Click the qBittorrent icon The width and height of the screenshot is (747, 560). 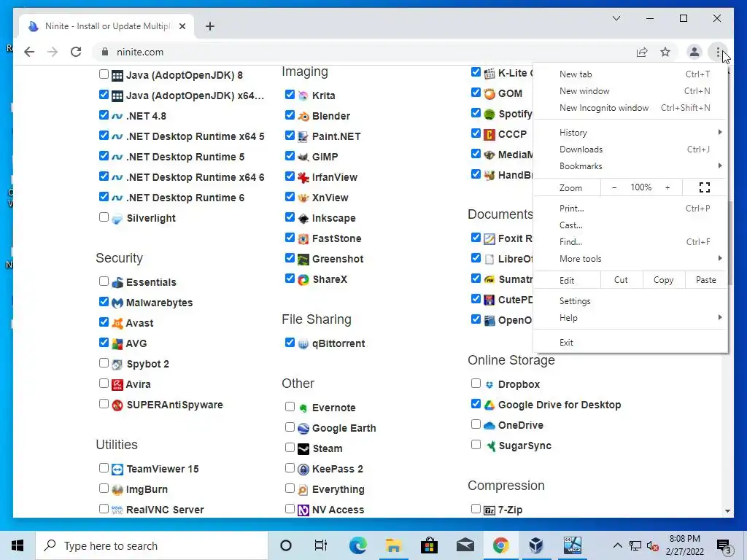(303, 344)
